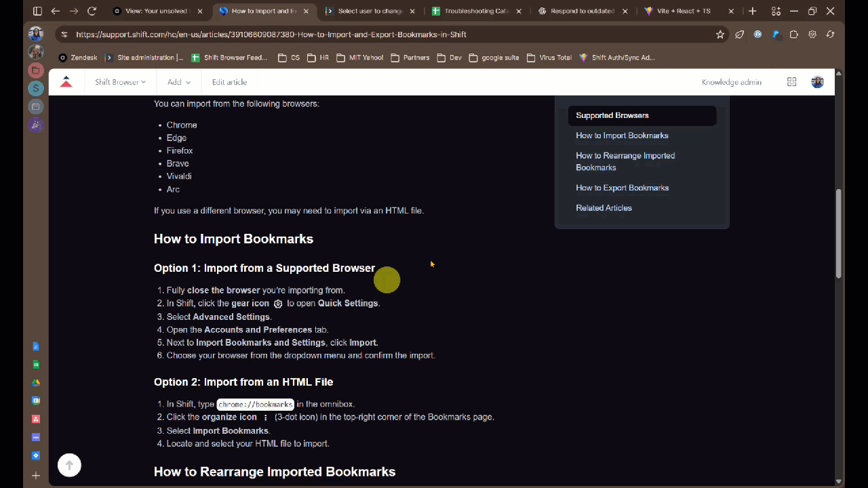Toggle the split-view icon at top left
Viewport: 868px width, 488px height.
(x=37, y=11)
